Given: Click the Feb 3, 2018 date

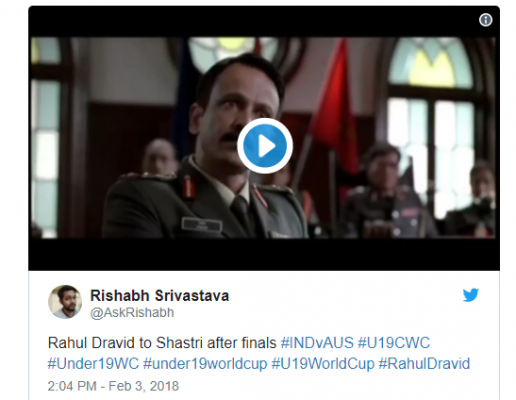Looking at the screenshot, I should [144, 386].
